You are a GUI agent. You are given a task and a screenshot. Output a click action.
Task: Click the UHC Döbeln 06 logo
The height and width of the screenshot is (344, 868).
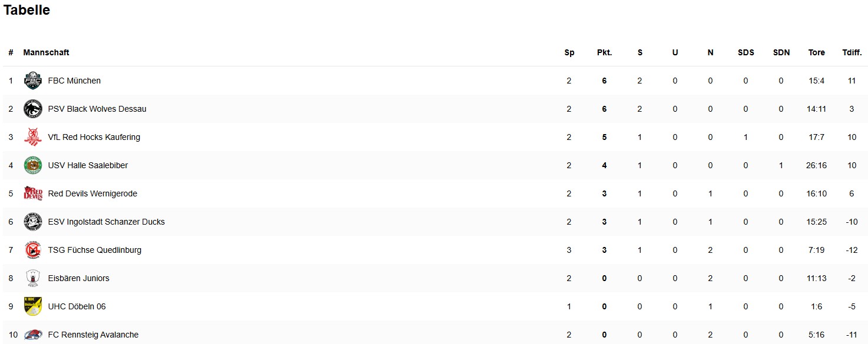(33, 306)
